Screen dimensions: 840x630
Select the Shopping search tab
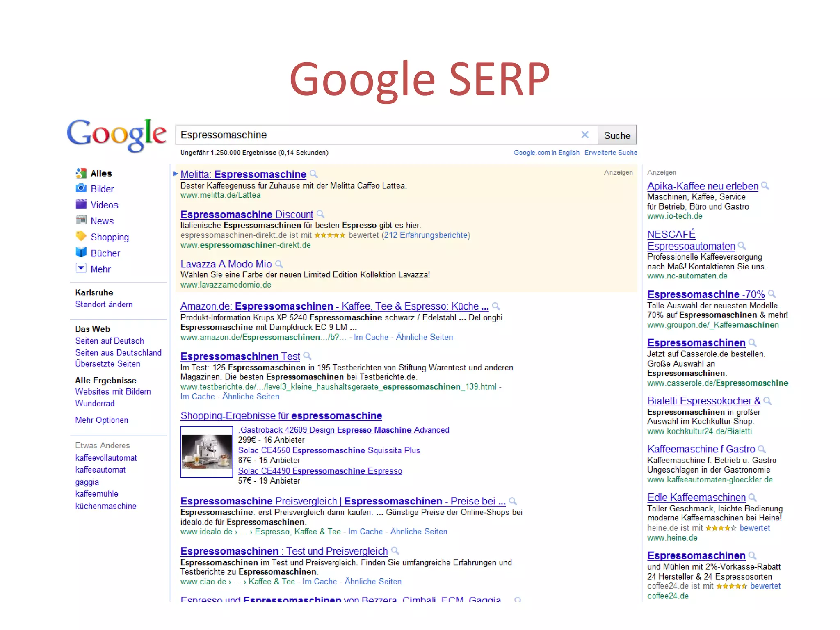coord(110,237)
